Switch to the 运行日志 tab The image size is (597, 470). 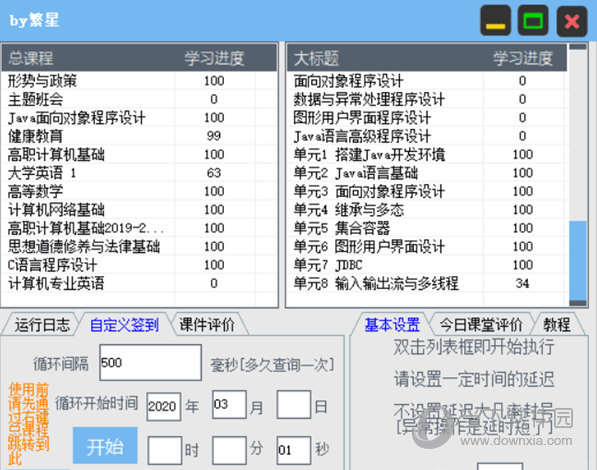pos(42,325)
